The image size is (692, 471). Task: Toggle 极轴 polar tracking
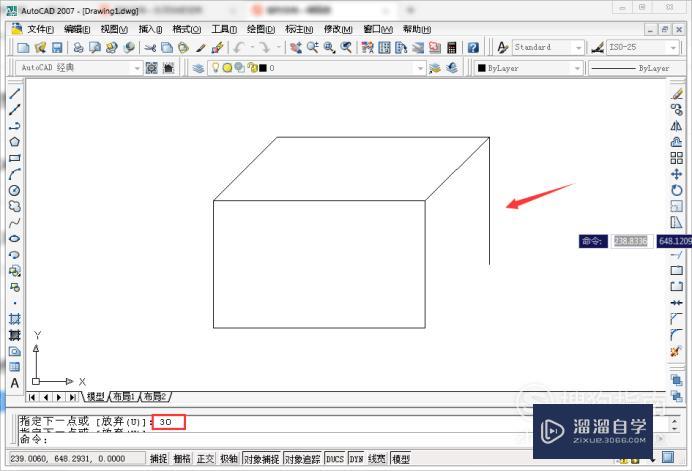(x=229, y=459)
